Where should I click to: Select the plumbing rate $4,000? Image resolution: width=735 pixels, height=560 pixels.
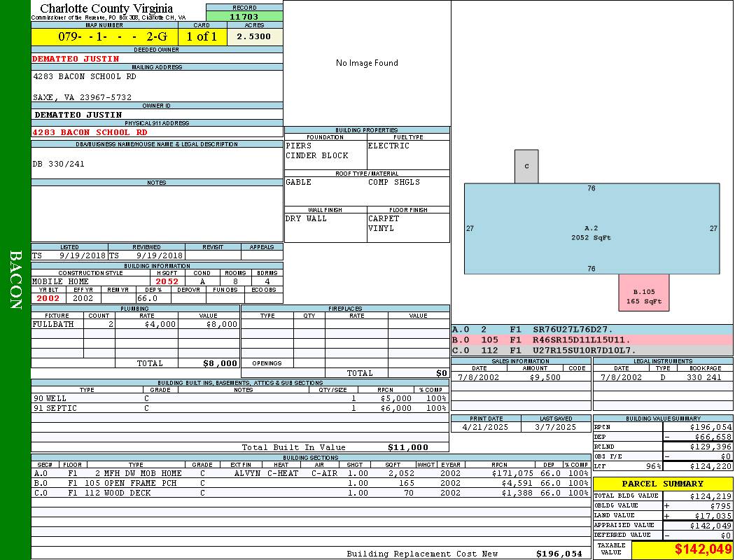(160, 324)
